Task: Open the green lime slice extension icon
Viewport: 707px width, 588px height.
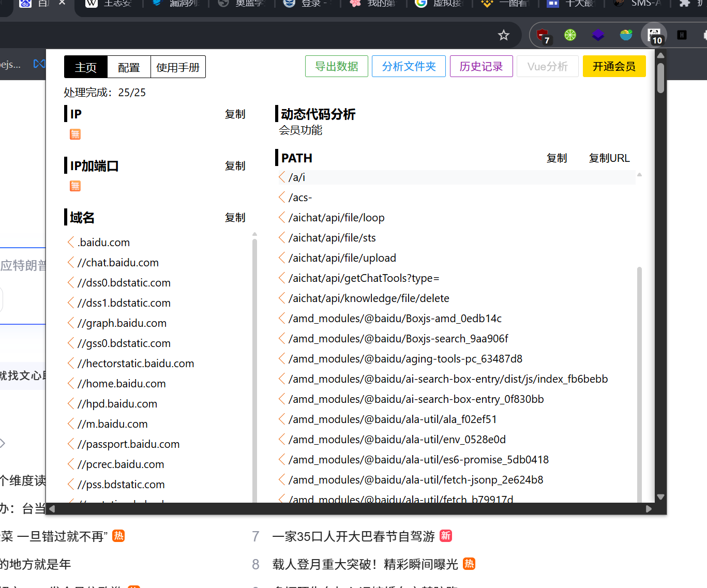Action: pyautogui.click(x=570, y=35)
